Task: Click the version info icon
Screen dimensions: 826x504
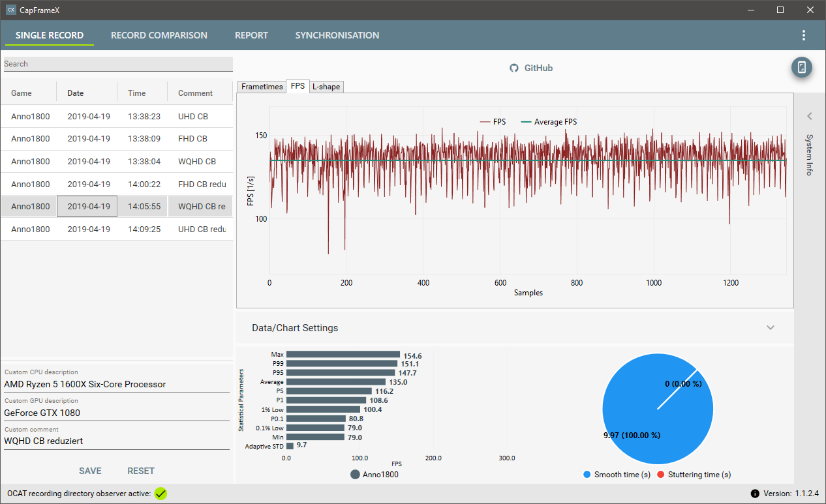Action: point(755,494)
